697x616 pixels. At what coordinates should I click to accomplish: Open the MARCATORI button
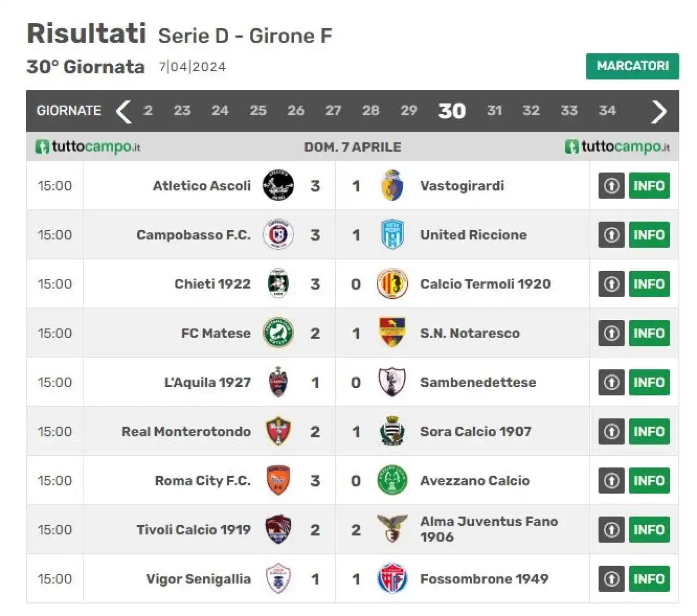point(632,66)
